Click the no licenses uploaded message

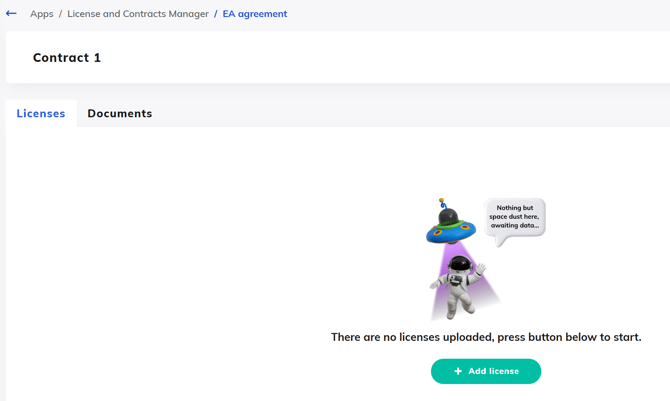tap(486, 337)
